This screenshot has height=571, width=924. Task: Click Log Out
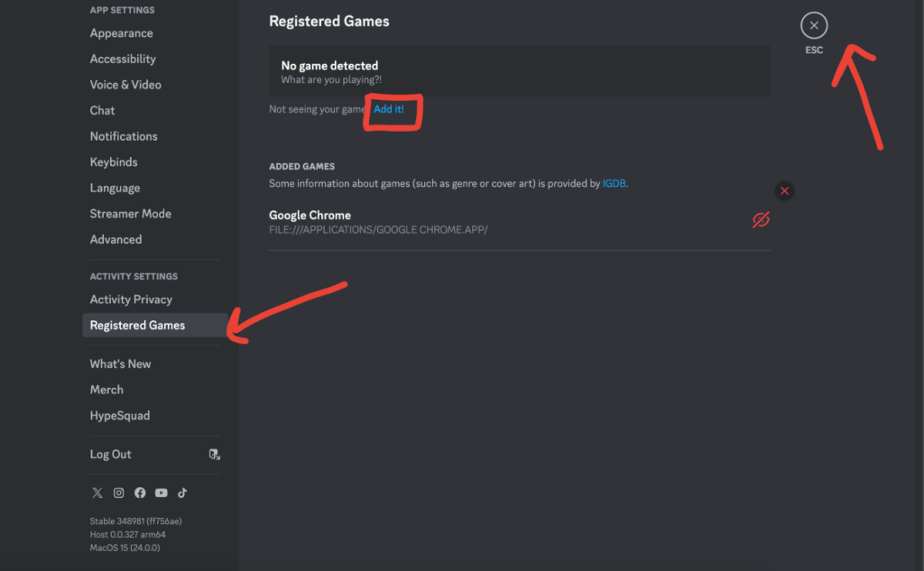(110, 454)
